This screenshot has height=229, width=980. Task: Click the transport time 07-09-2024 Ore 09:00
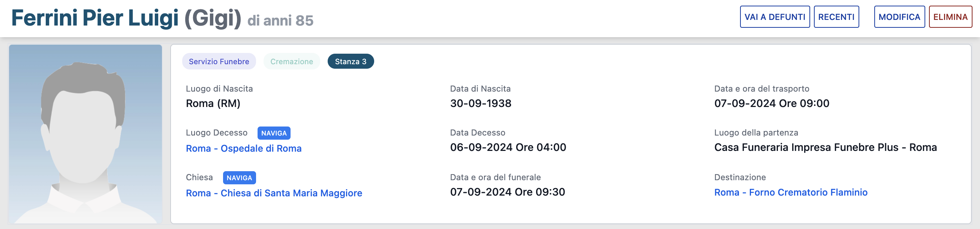(772, 103)
